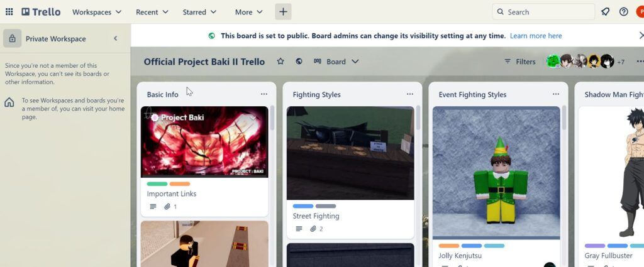
Task: Click purple label on Gray Fullbuster card
Action: [x=595, y=246]
